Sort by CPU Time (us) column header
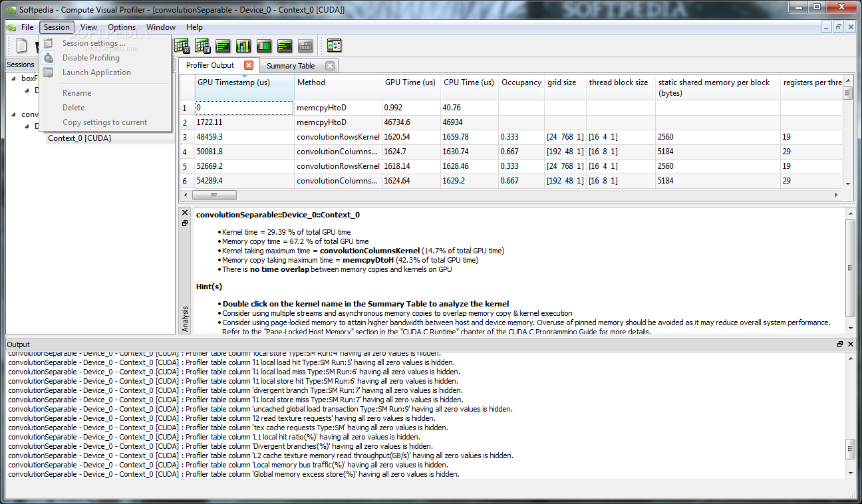 [x=469, y=87]
